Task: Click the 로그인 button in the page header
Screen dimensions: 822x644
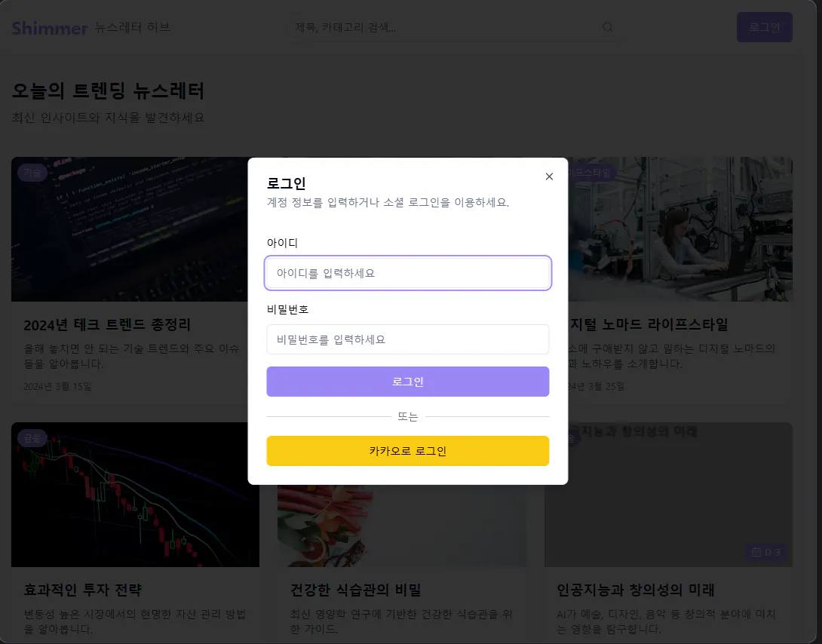Action: [765, 27]
